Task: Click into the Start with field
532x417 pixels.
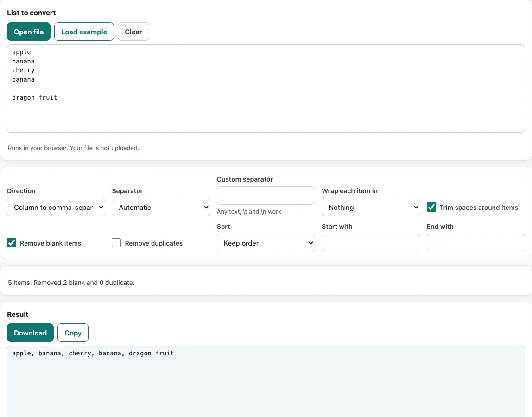Action: pyautogui.click(x=371, y=243)
